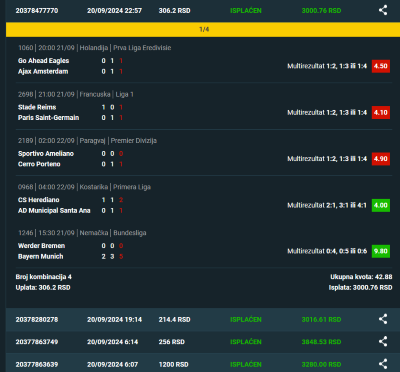Screen dimensions: 400x372
Task: Click top row payout 3000.76 RSD
Action: pos(321,11)
